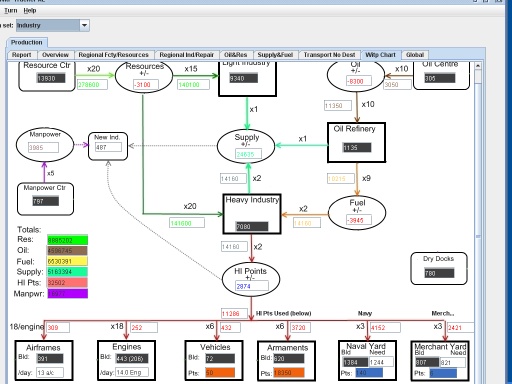512x384 pixels.
Task: Click the Production top-level tab
Action: point(27,42)
